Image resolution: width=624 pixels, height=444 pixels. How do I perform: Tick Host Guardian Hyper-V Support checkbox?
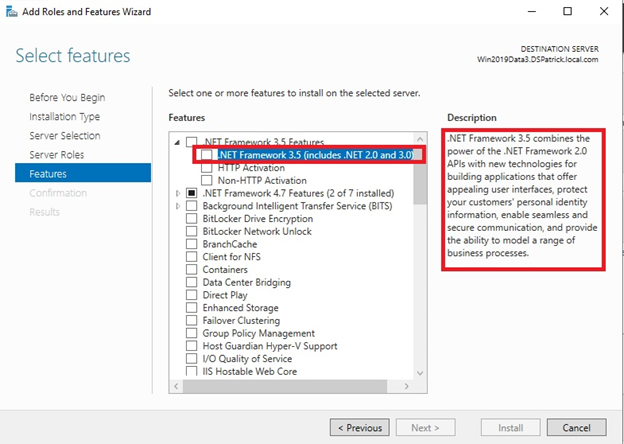(x=191, y=346)
